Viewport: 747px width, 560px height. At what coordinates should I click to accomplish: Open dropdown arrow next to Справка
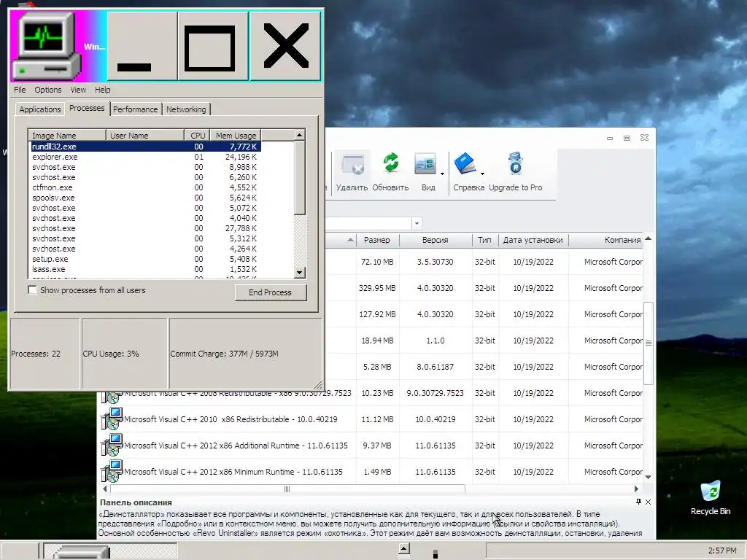[482, 174]
